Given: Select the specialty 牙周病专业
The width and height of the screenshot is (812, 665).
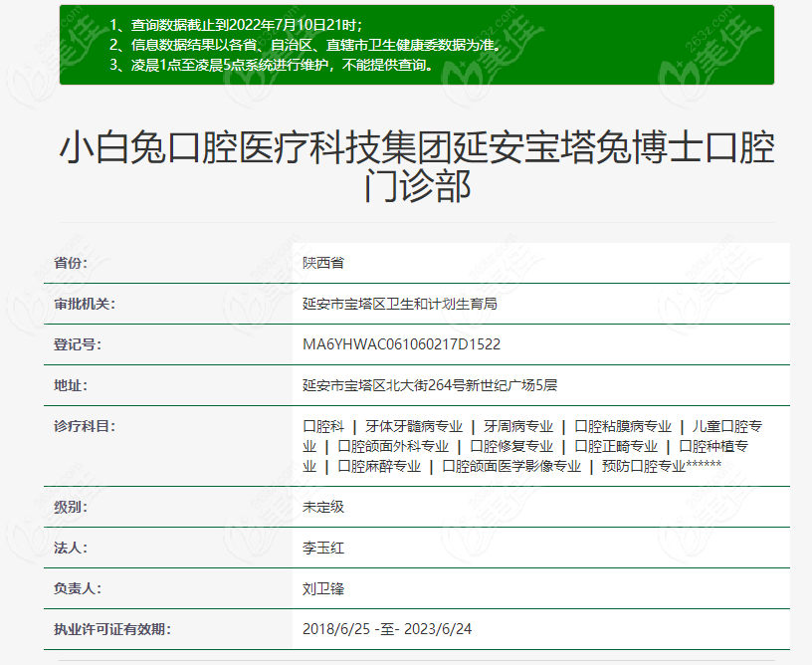Looking at the screenshot, I should [518, 427].
